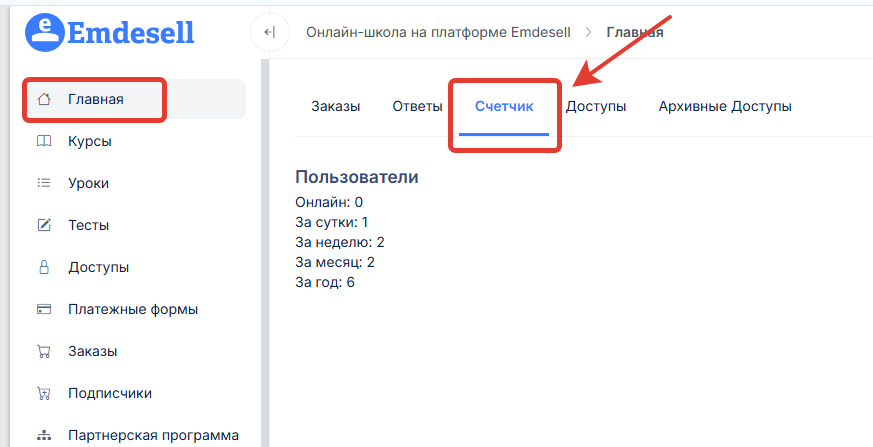Click the lock icon beside Доступы
This screenshot has height=447, width=873.
44,267
